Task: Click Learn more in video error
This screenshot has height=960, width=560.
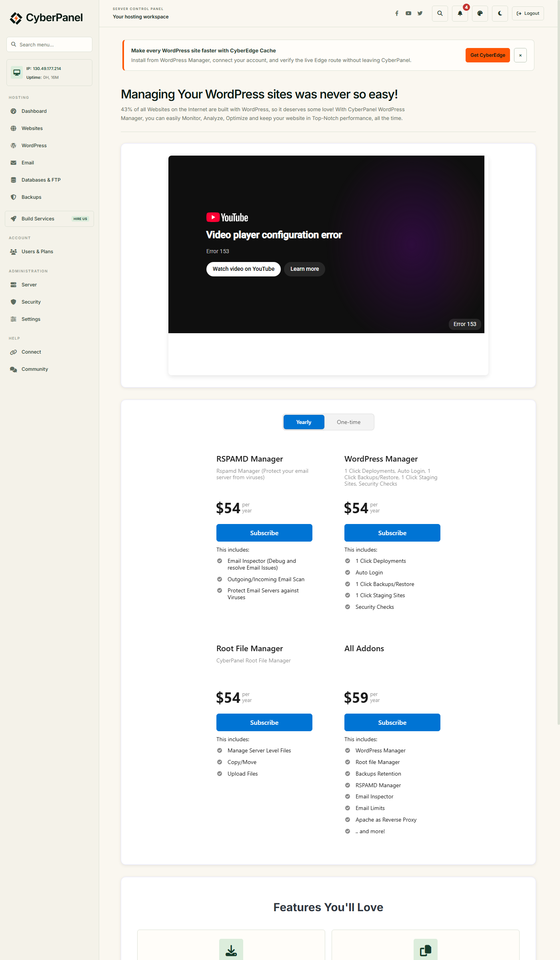Action: [305, 269]
